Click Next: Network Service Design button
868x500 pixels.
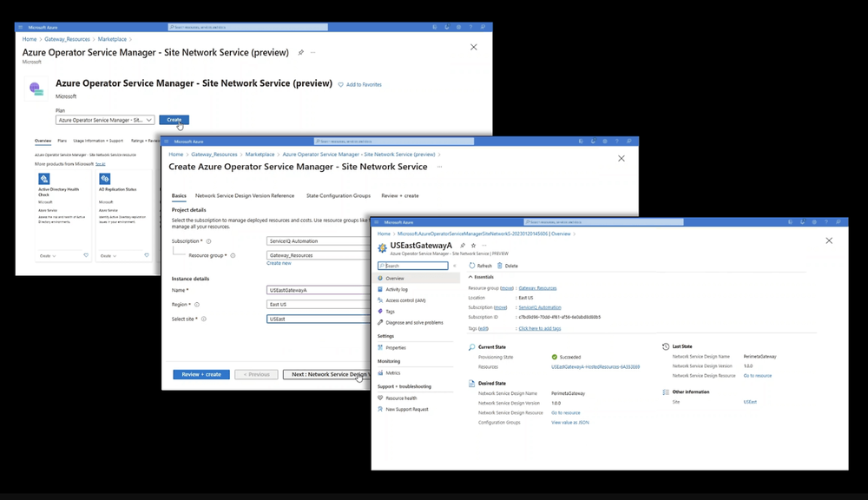tap(326, 374)
